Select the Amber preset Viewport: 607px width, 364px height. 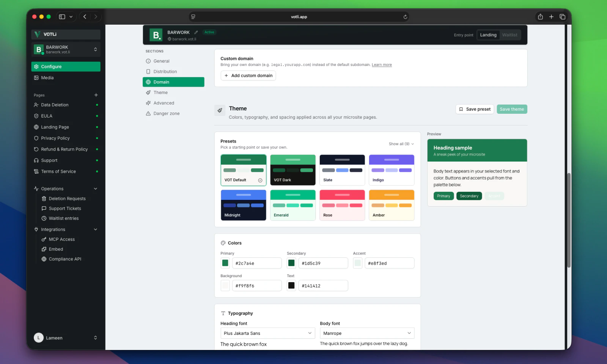click(392, 205)
